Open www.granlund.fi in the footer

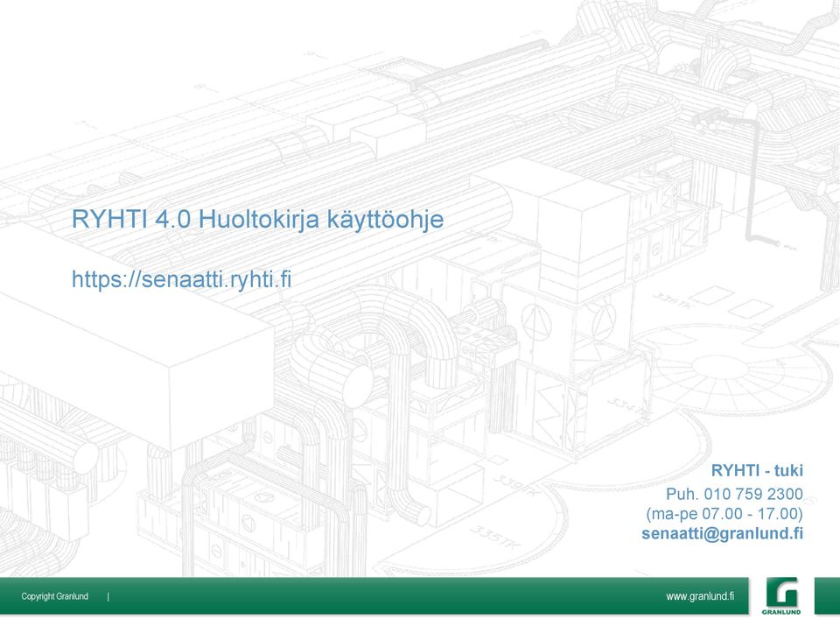click(x=700, y=596)
